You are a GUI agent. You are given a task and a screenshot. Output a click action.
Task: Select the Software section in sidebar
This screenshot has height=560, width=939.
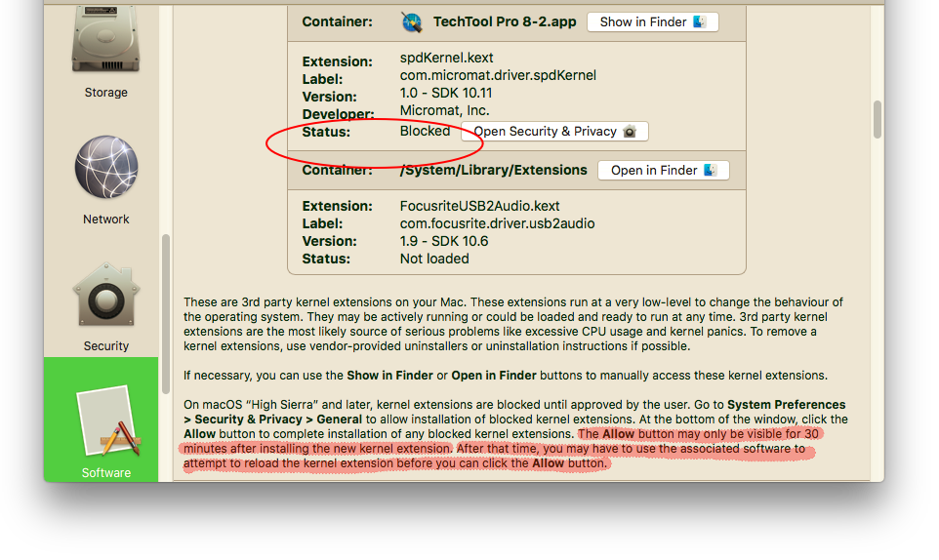click(x=102, y=420)
